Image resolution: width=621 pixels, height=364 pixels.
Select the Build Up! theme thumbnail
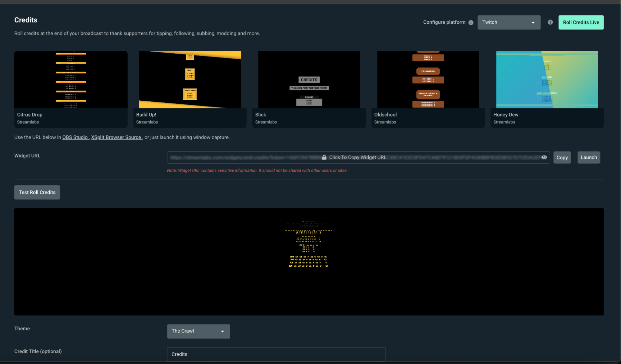coord(189,80)
